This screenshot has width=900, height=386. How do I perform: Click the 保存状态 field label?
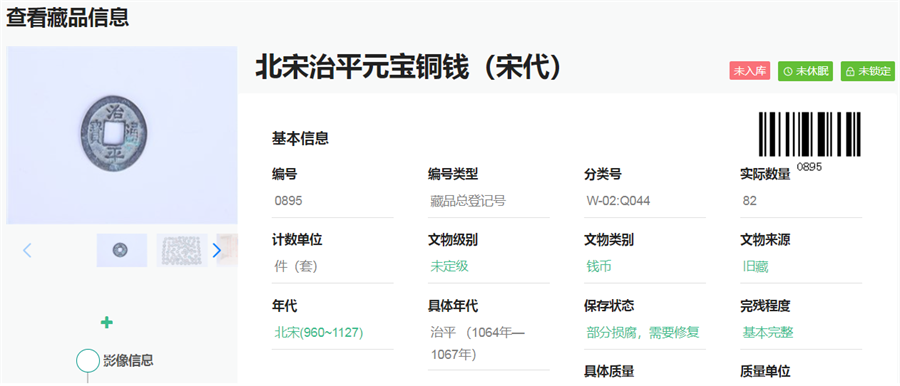tap(609, 306)
